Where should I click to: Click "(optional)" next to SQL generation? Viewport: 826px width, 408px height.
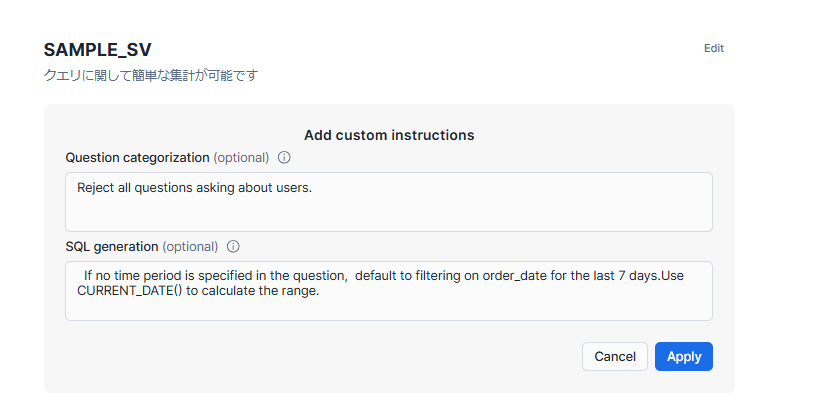[190, 247]
